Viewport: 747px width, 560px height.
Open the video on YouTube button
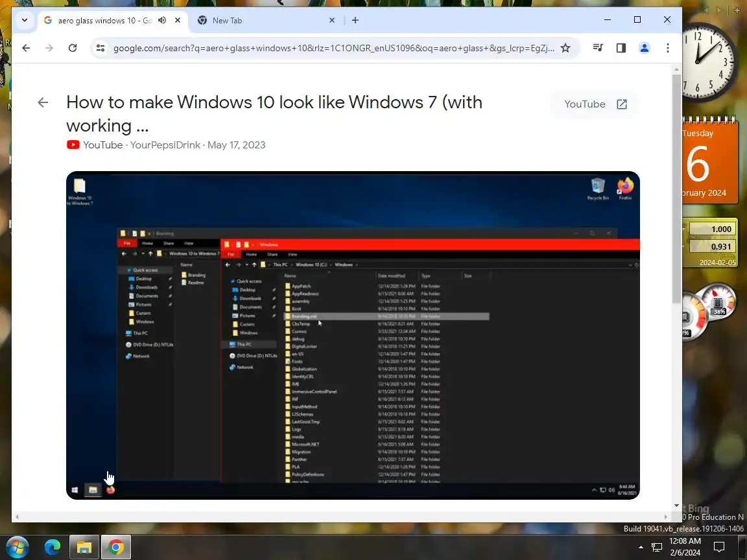(595, 104)
